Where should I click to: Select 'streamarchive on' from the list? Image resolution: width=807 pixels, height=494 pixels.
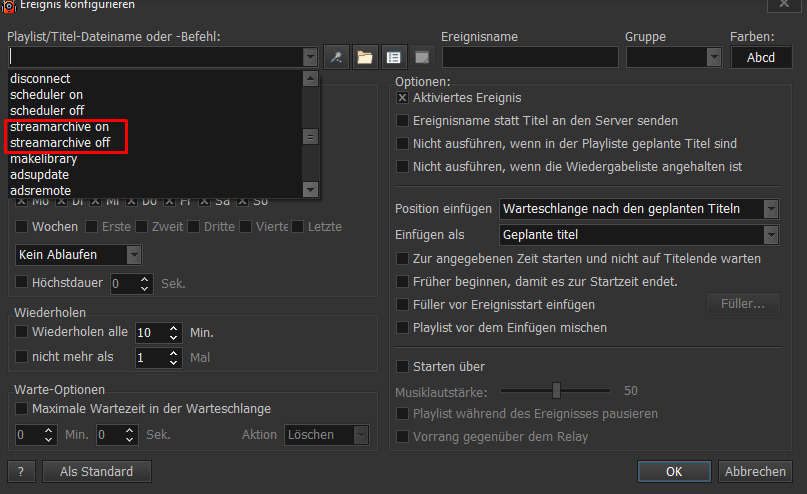pyautogui.click(x=67, y=129)
